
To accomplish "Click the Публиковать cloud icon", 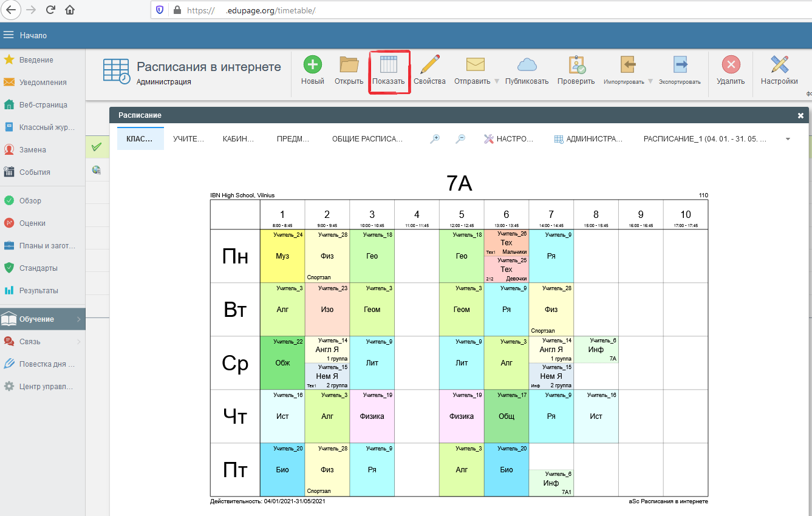I will 527,64.
